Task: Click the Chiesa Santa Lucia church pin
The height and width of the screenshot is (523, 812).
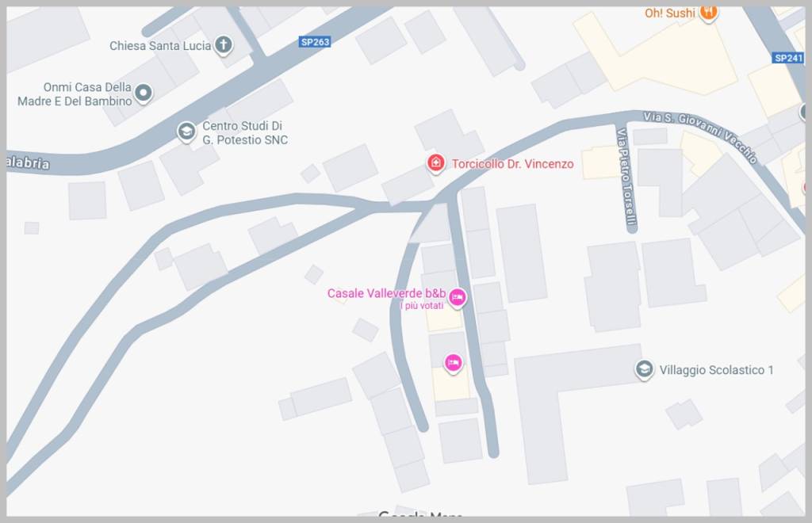Action: (x=224, y=45)
